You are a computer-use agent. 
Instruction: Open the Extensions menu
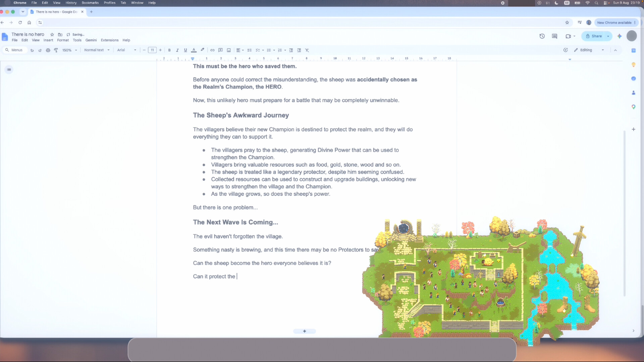(110, 40)
